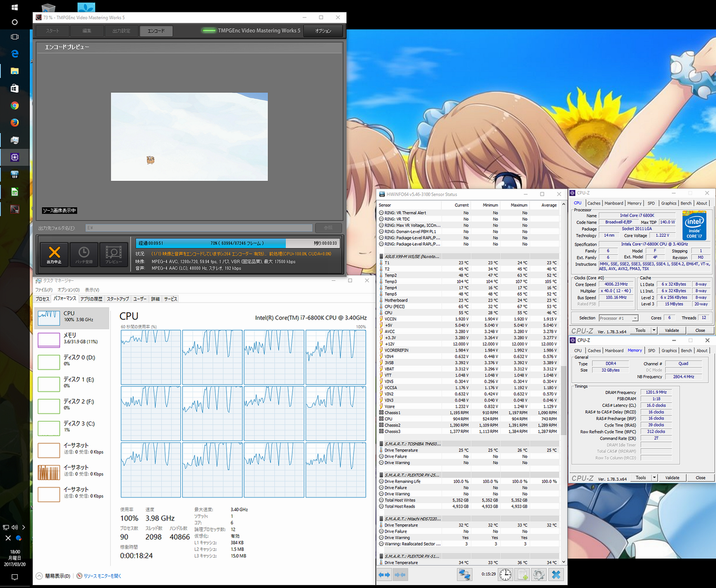Select ディスク 3 (C:) in sidebar
The width and height of the screenshot is (716, 588).
click(x=72, y=427)
